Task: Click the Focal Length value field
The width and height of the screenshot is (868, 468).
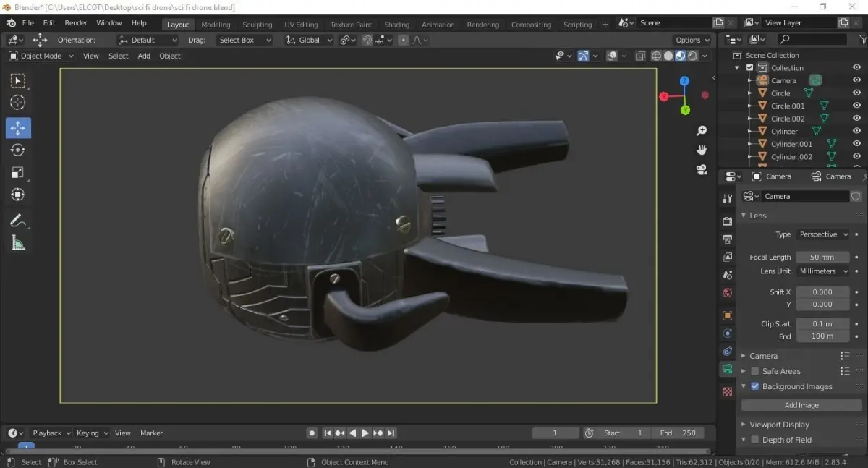Action: [822, 257]
